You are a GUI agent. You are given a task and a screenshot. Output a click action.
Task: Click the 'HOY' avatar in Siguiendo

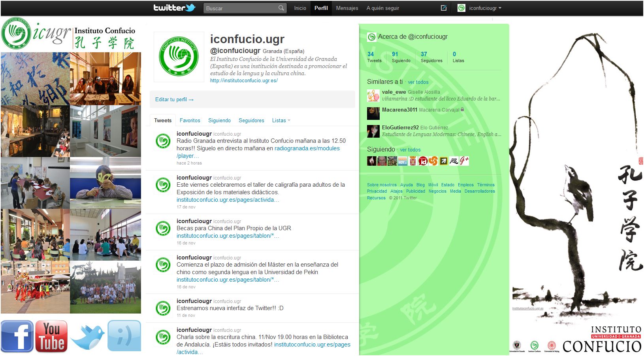(402, 161)
